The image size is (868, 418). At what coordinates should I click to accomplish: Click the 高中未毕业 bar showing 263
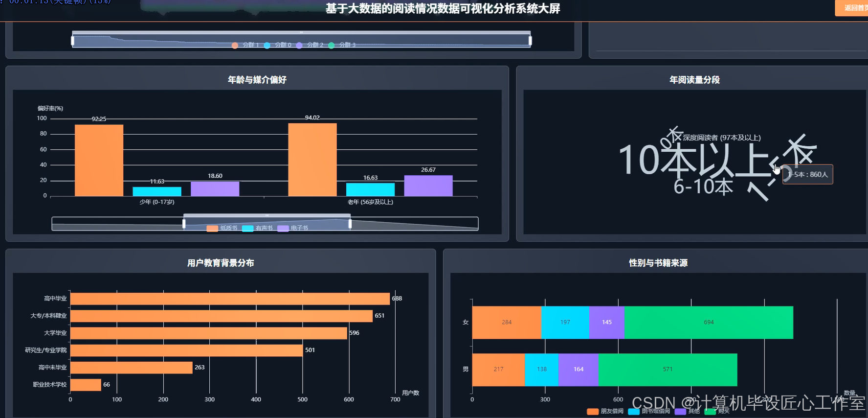[x=132, y=368]
